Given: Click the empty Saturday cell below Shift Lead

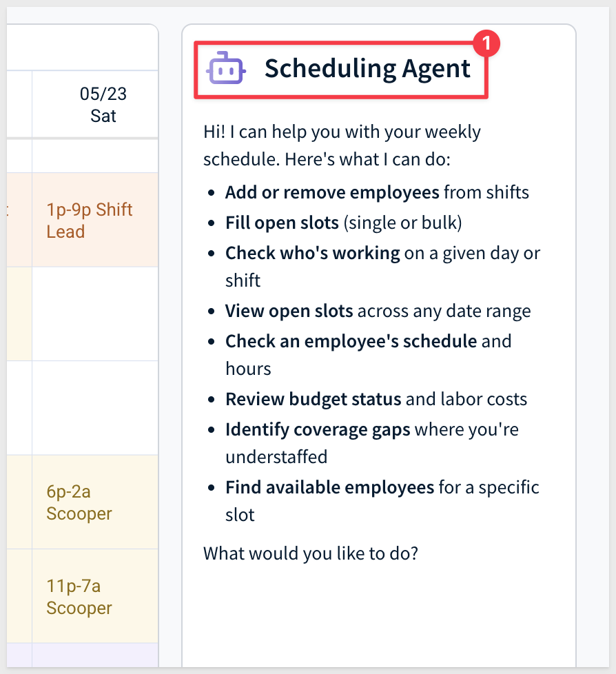Looking at the screenshot, I should (x=95, y=314).
